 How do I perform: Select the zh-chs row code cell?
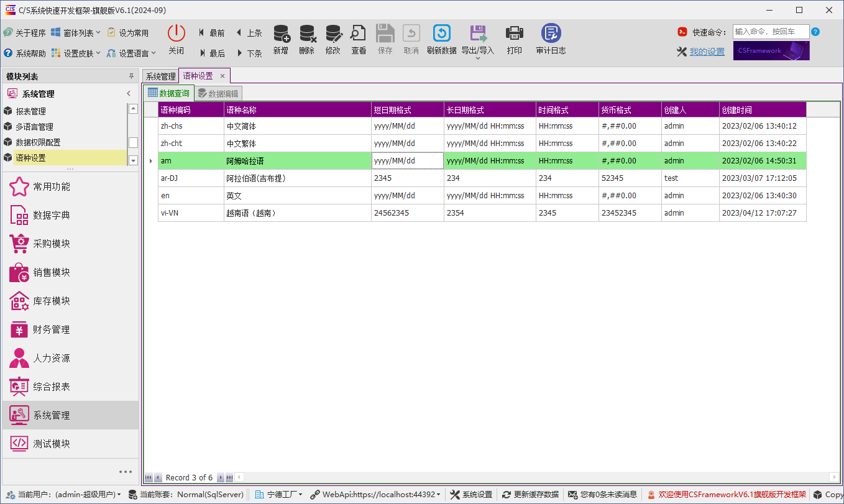pos(191,126)
